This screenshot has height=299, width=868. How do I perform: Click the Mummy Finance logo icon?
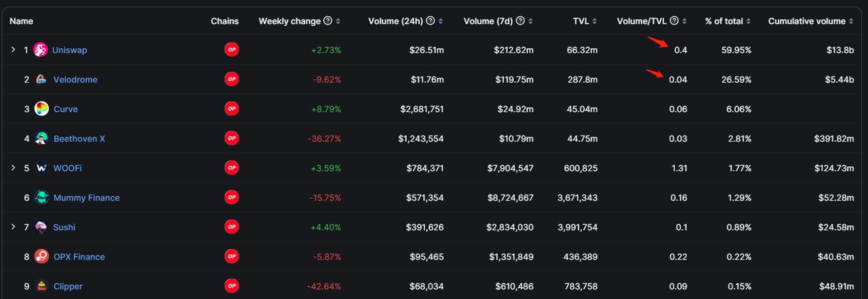41,197
